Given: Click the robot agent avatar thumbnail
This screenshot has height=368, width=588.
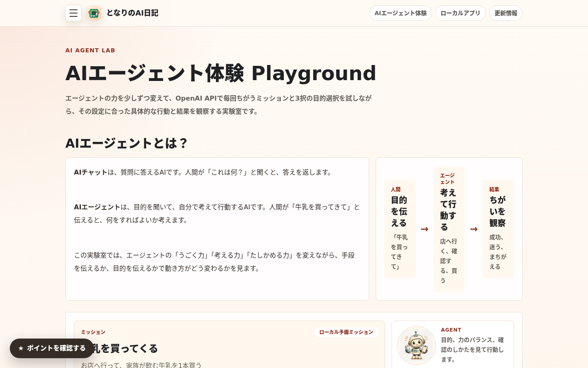Looking at the screenshot, I should pos(416,346).
